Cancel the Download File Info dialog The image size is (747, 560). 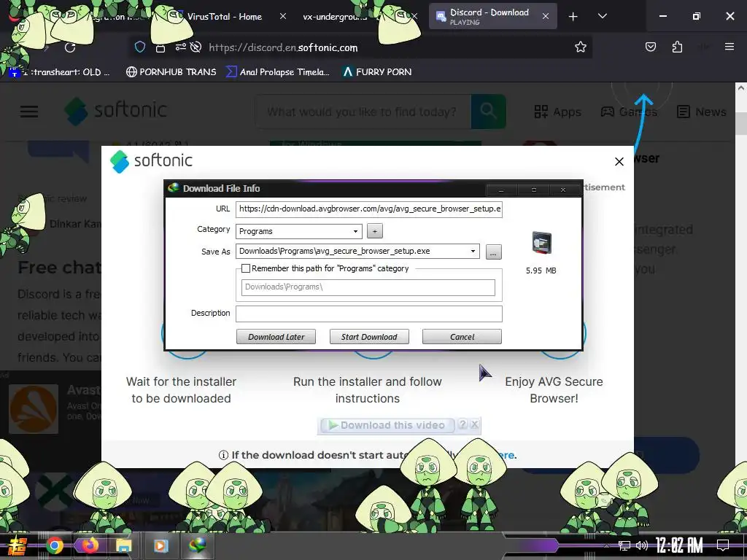(x=462, y=337)
